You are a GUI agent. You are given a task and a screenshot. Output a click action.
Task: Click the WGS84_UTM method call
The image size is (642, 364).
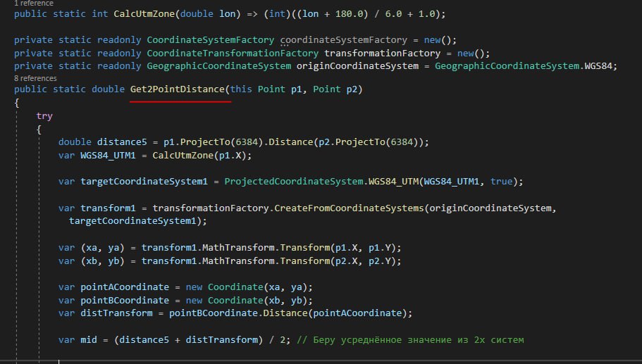coord(393,181)
